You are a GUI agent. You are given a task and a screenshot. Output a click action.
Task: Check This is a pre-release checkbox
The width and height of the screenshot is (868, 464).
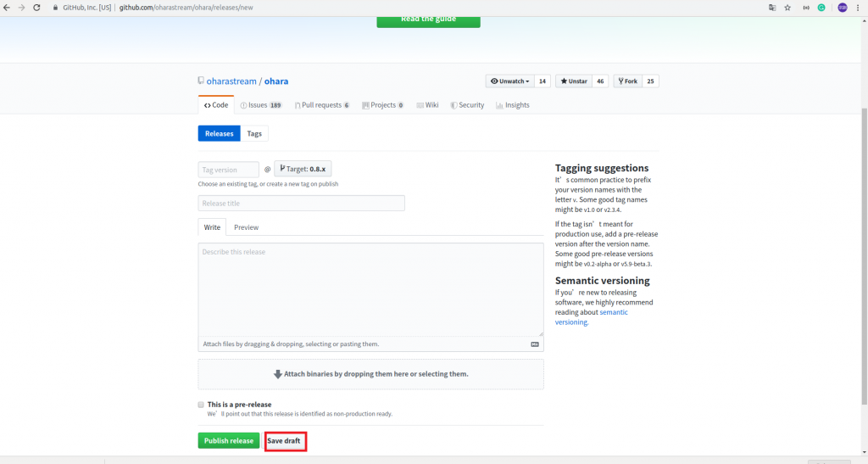tap(201, 405)
